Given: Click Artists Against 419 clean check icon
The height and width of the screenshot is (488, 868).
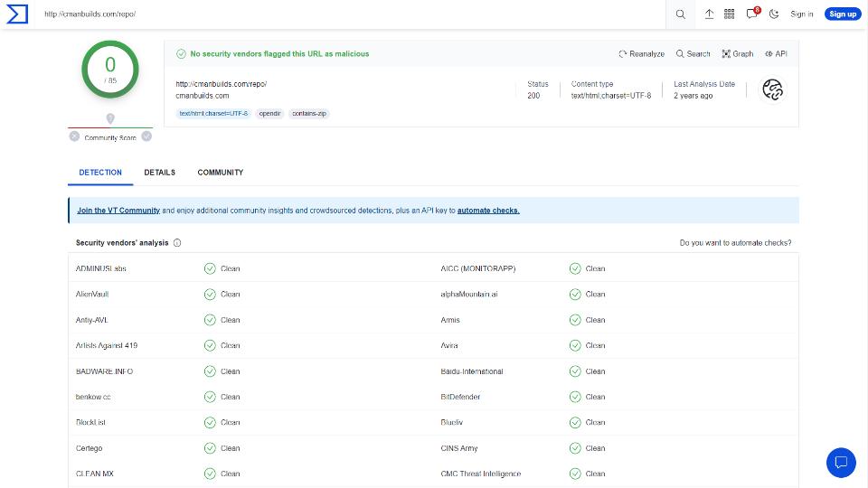Looking at the screenshot, I should (210, 346).
